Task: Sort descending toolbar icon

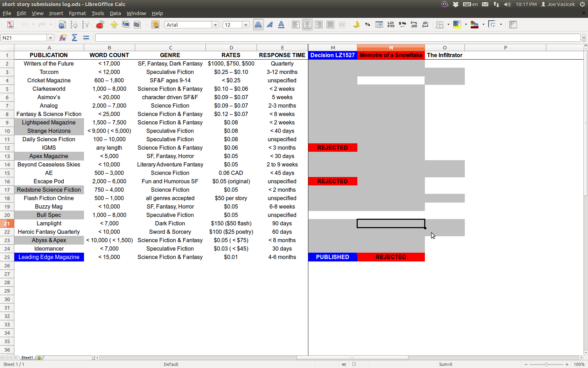Action: point(85,25)
